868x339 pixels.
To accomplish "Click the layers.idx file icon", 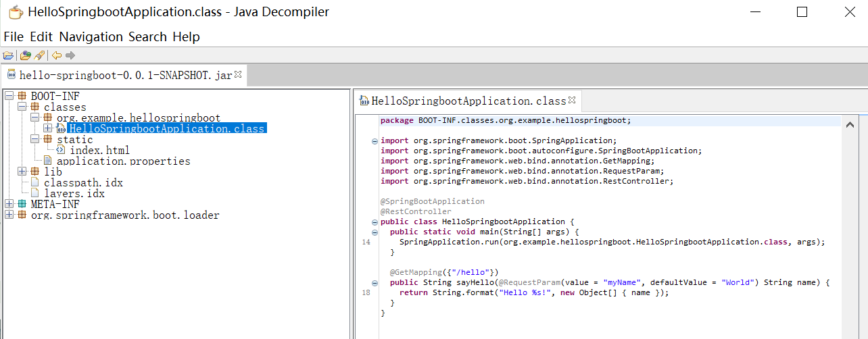I will [x=35, y=193].
